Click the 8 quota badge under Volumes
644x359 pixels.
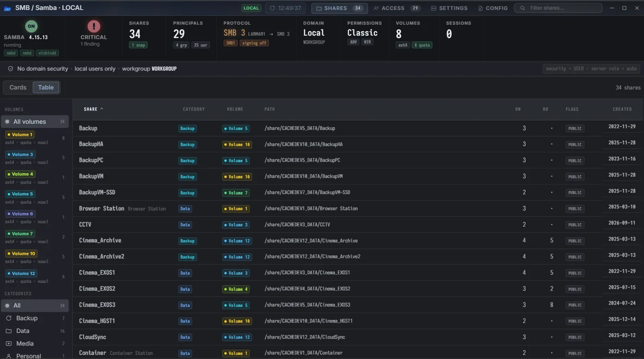422,45
